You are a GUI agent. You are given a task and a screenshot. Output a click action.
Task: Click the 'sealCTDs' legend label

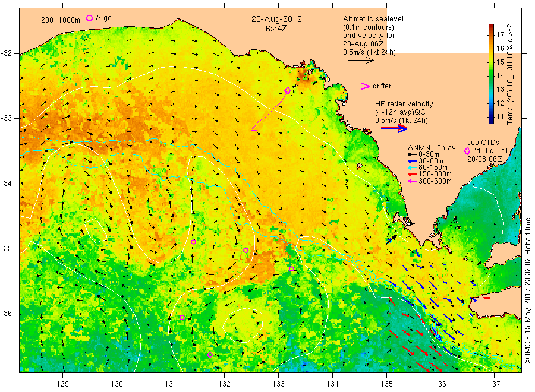point(483,143)
